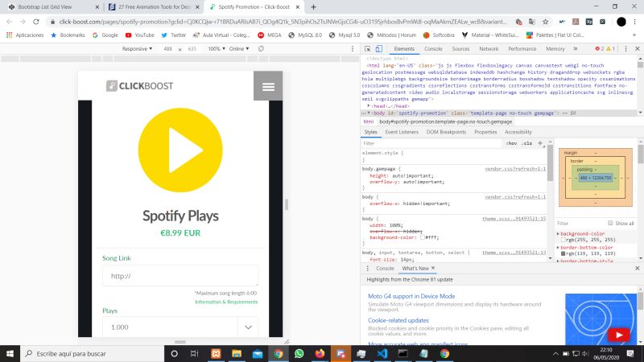Viewport: 644px width, 362px height.
Task: Open a new browser tab
Action: point(313,7)
